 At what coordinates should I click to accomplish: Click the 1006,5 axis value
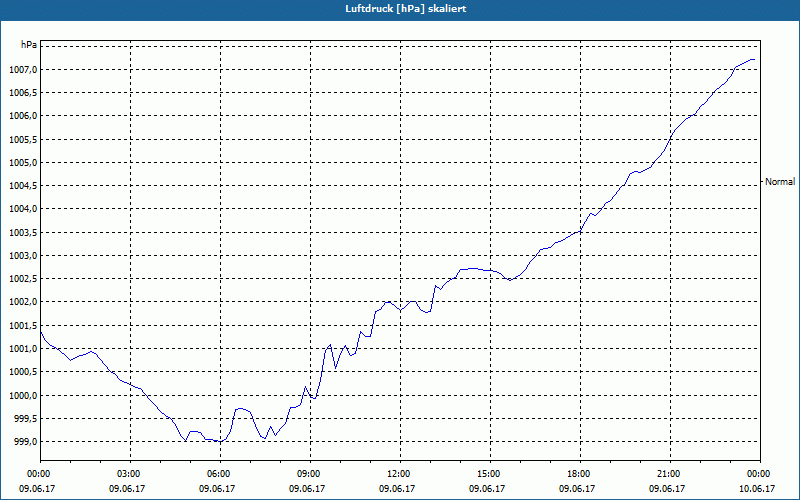[x=23, y=93]
